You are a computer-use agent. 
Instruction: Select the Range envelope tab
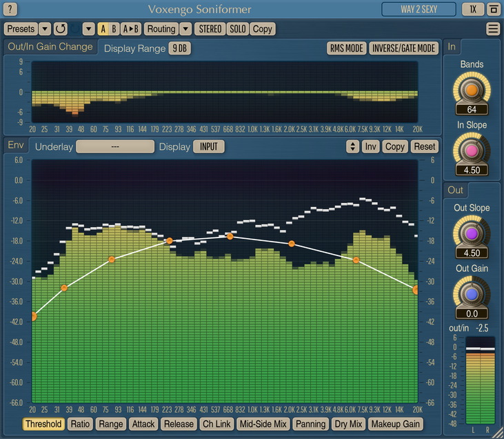point(111,425)
